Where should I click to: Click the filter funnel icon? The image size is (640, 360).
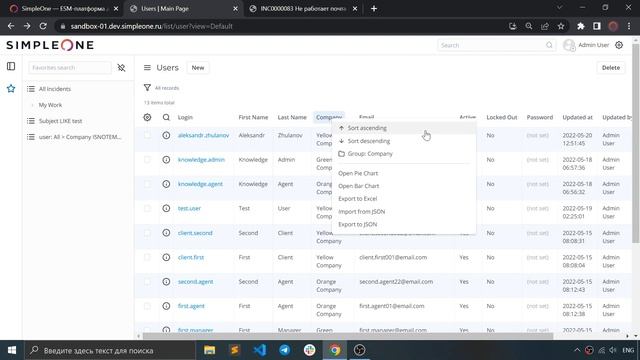click(147, 88)
